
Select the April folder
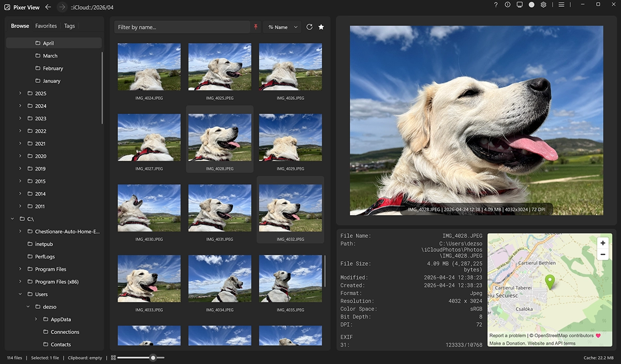[54, 43]
